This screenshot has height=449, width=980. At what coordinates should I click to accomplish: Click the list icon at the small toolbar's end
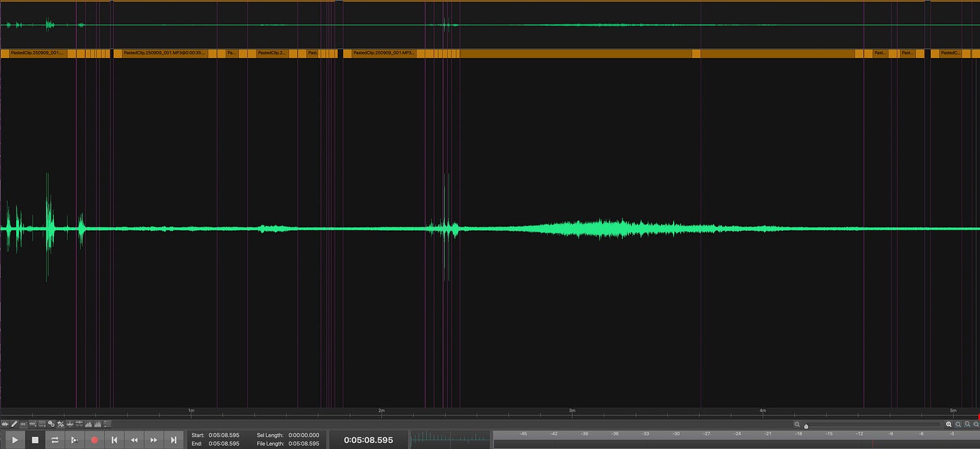coord(108,424)
